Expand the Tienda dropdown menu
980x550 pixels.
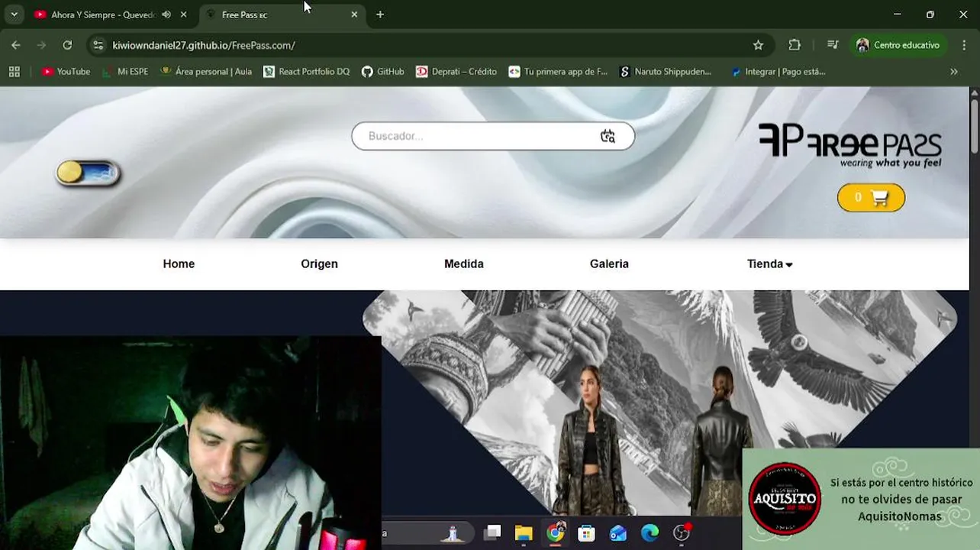(x=769, y=264)
